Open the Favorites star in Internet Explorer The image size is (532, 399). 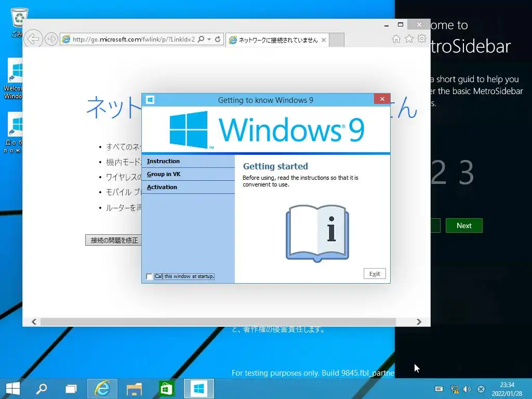(x=409, y=38)
